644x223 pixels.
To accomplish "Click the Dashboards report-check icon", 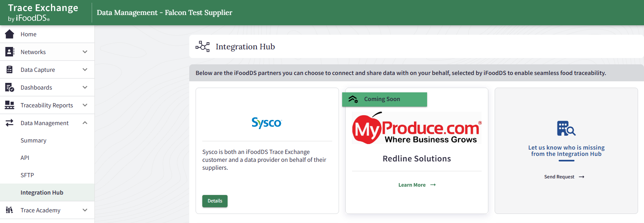I will (x=9, y=87).
